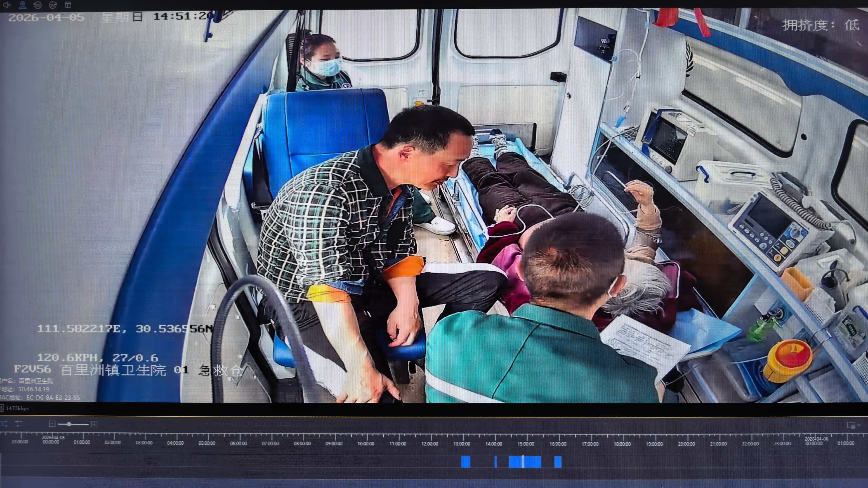The width and height of the screenshot is (868, 488).
Task: Zoom in timeline with plus button
Action: (x=94, y=424)
